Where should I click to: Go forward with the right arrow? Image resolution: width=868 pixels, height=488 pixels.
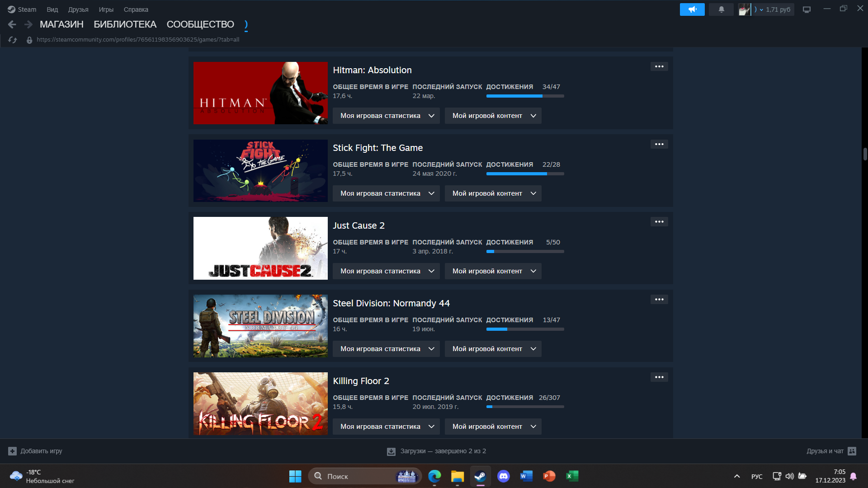tap(28, 24)
